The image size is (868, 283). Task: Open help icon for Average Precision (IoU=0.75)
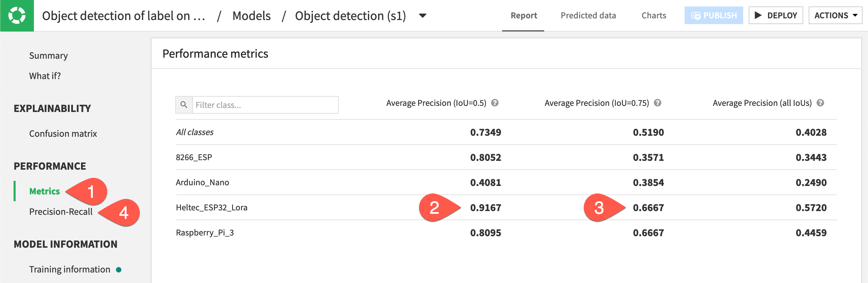657,103
